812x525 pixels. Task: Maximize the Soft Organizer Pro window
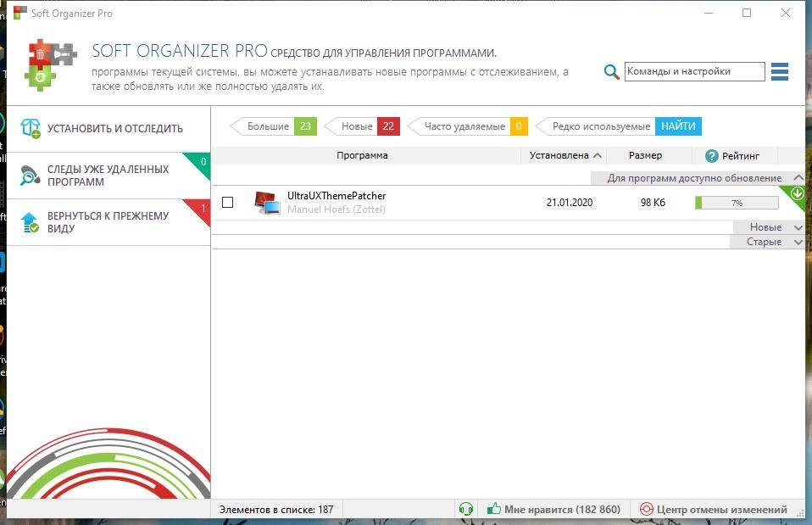coord(747,13)
